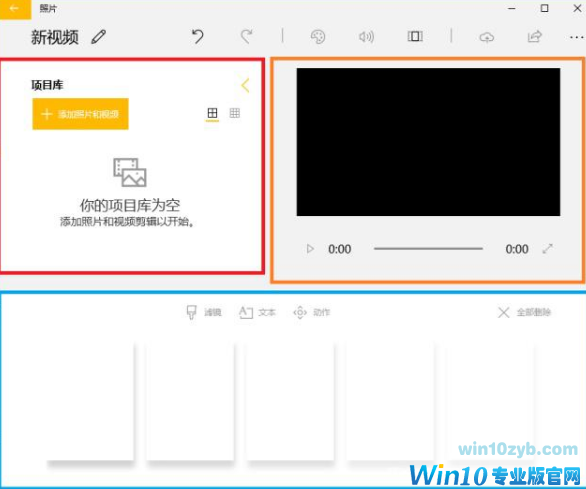Image resolution: width=586 pixels, height=489 pixels.
Task: Open the more options ellipsis menu
Action: pos(577,37)
